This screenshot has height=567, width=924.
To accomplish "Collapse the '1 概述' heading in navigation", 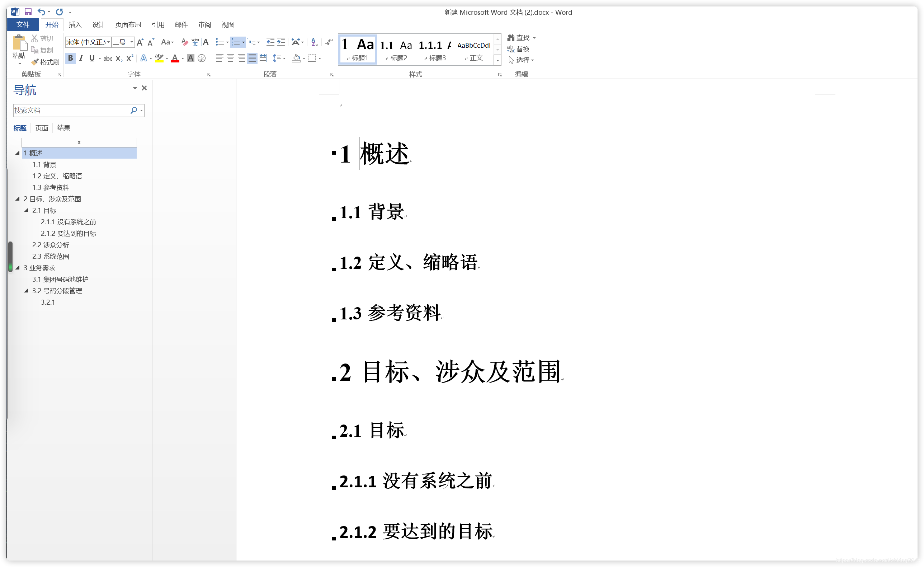I will [17, 153].
